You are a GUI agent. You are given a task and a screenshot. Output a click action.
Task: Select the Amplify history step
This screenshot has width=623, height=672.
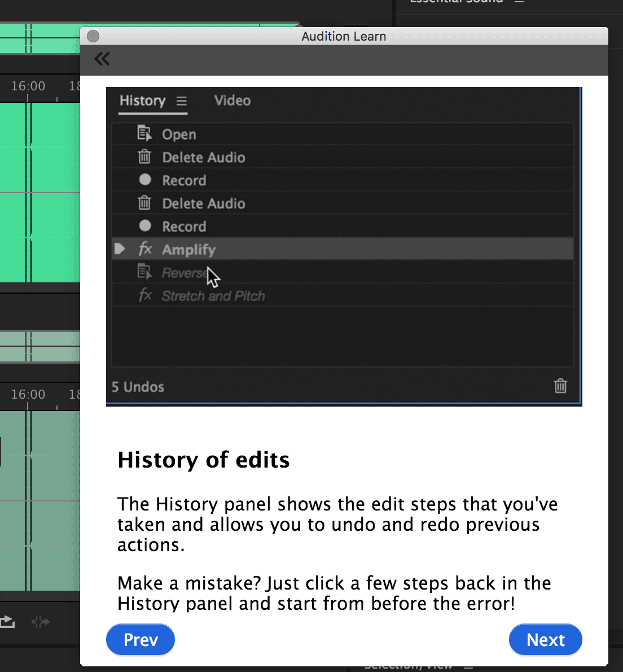(343, 249)
